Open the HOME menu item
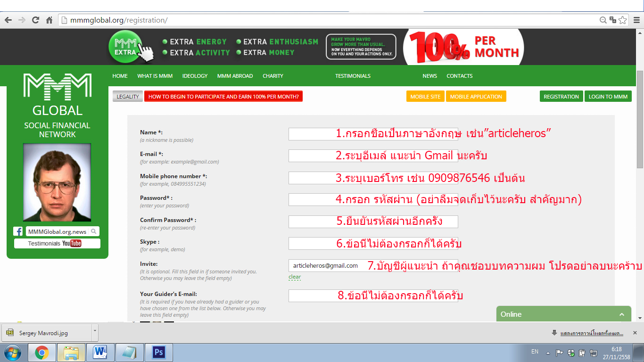The height and width of the screenshot is (362, 644). (x=120, y=76)
